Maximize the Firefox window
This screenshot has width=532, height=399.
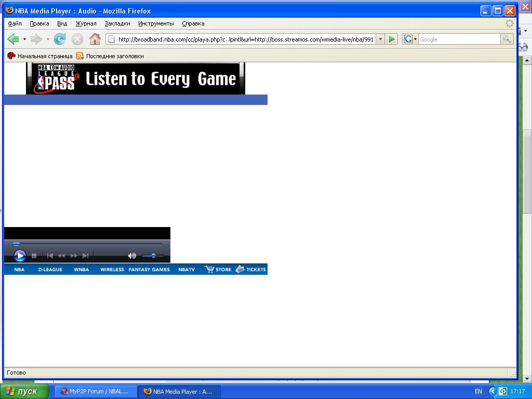coord(498,11)
